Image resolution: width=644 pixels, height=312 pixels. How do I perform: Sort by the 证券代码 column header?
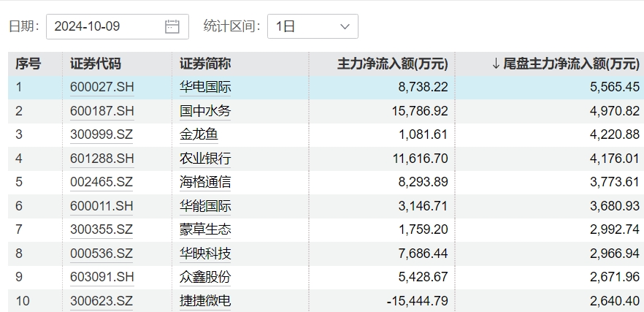[95, 64]
